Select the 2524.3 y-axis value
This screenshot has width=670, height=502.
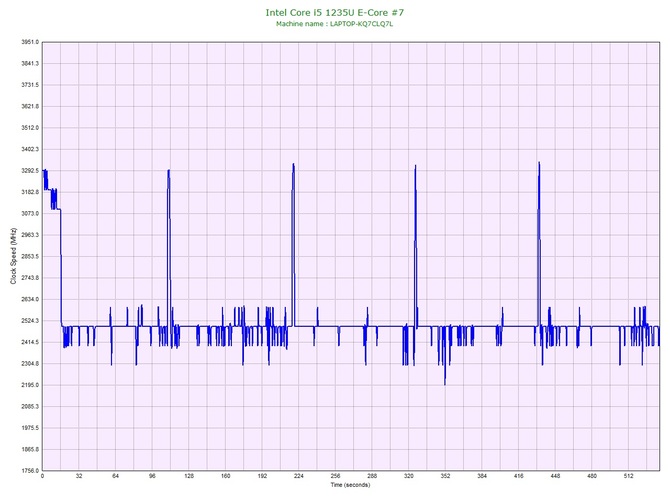(30, 320)
